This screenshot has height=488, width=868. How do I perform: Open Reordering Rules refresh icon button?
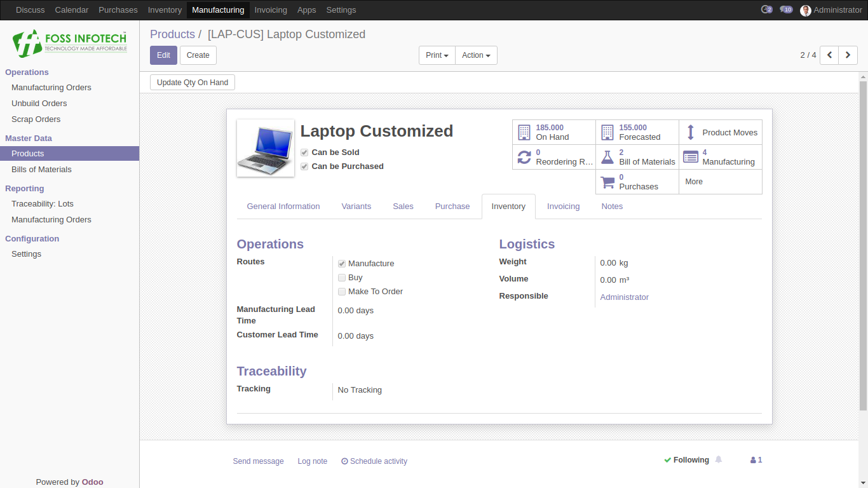(x=524, y=157)
